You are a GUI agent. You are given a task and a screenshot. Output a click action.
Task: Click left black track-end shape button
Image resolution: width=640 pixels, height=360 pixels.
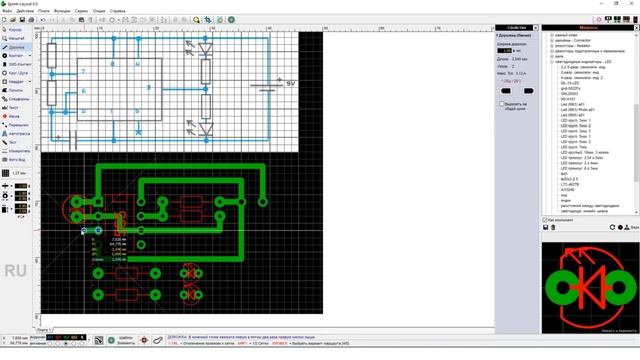506,91
